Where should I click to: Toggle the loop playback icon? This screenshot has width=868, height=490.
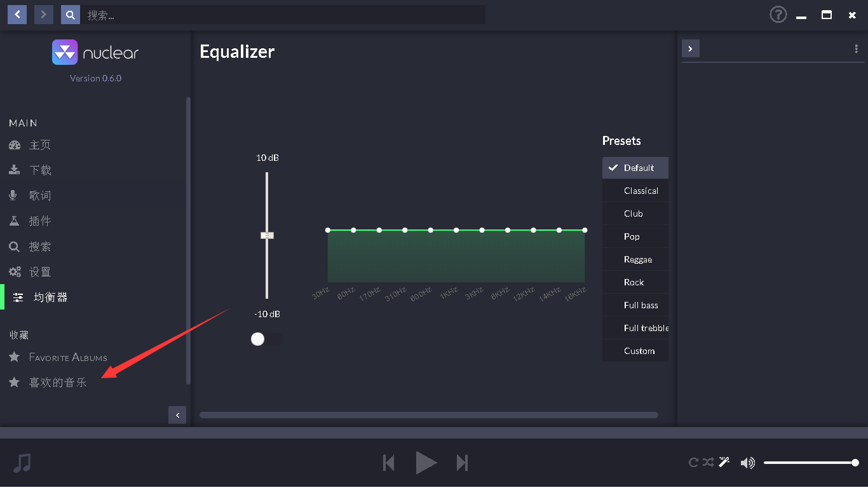tap(693, 462)
